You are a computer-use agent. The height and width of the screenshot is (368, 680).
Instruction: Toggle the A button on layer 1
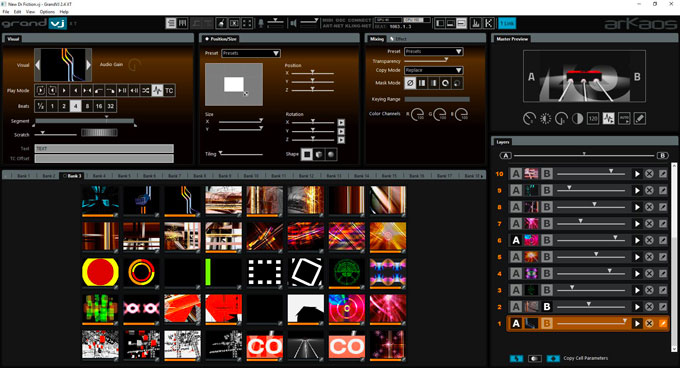[516, 323]
